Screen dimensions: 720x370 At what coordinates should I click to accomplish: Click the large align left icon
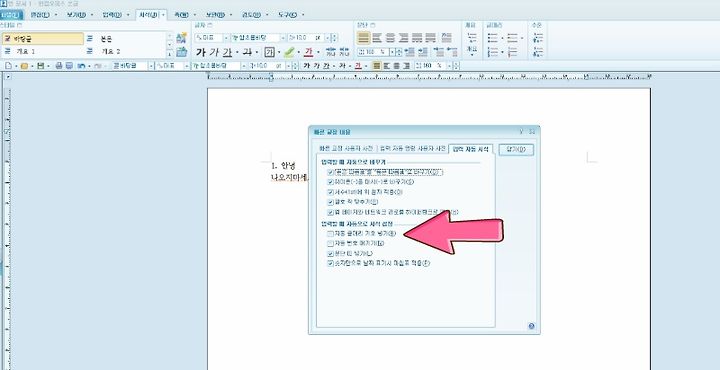377,38
